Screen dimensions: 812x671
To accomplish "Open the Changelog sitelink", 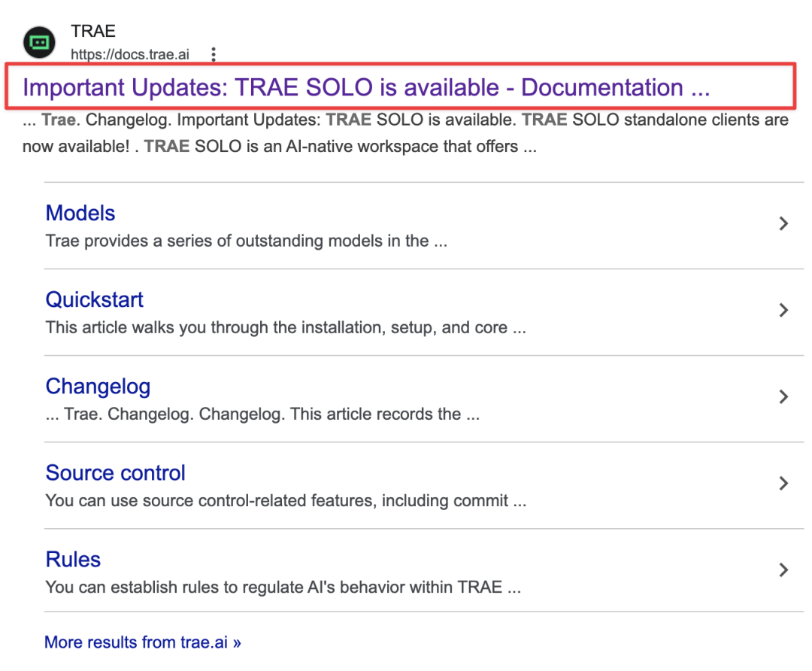I will tap(98, 387).
